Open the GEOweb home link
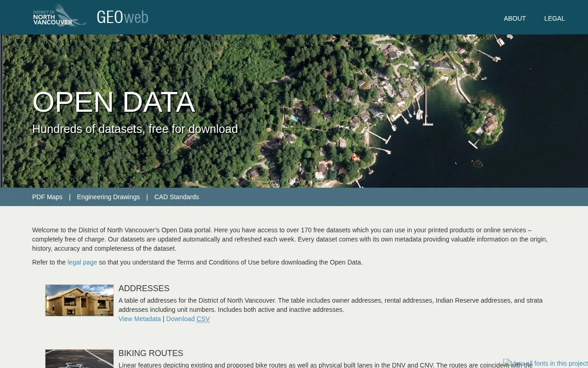 point(123,17)
